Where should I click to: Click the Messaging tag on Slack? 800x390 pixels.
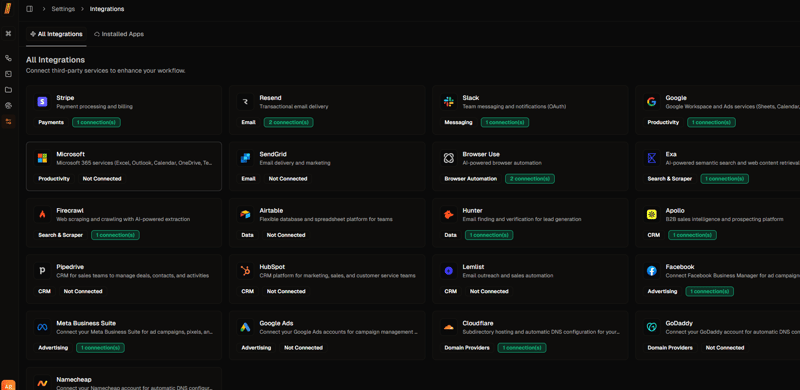point(458,123)
